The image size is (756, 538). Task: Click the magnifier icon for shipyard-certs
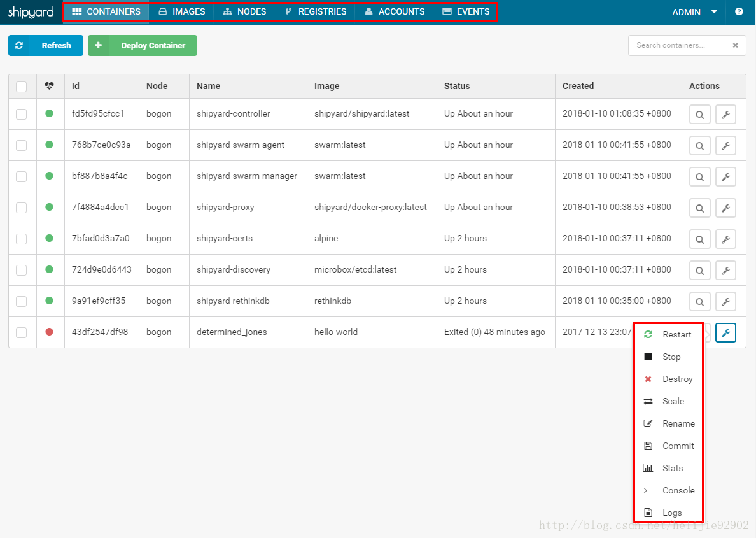[699, 239]
